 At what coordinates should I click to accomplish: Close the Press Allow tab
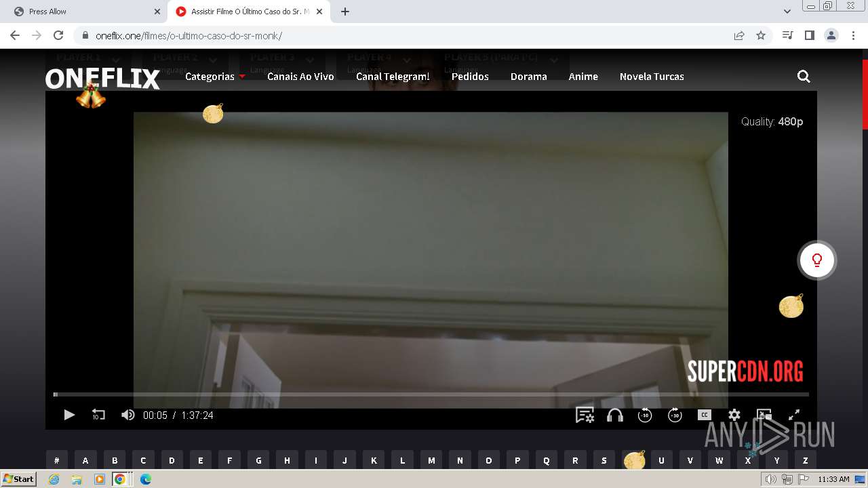[x=157, y=12]
